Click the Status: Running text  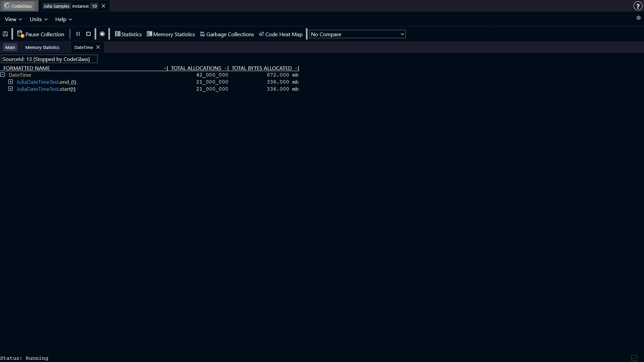pyautogui.click(x=24, y=358)
